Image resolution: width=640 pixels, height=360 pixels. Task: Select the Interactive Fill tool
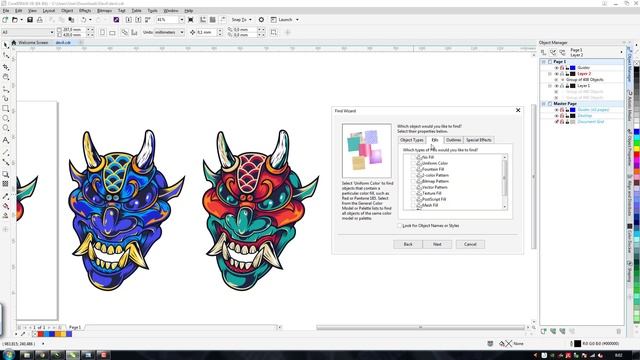[x=6, y=206]
